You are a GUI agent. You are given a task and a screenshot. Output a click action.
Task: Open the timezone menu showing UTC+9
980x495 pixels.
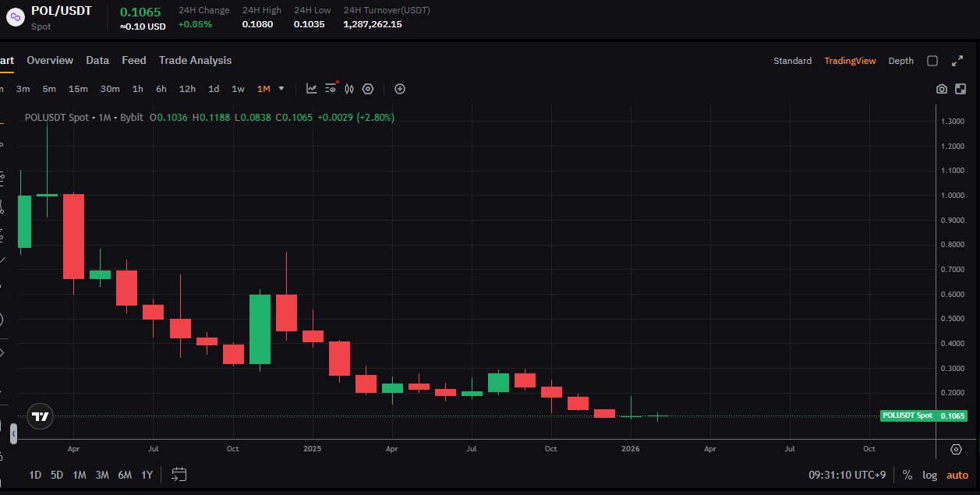tap(847, 475)
